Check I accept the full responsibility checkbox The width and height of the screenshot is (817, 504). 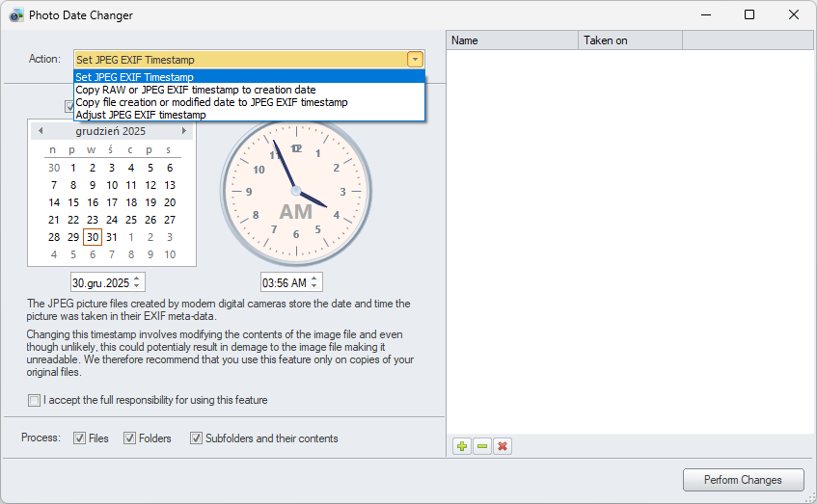pyautogui.click(x=34, y=400)
